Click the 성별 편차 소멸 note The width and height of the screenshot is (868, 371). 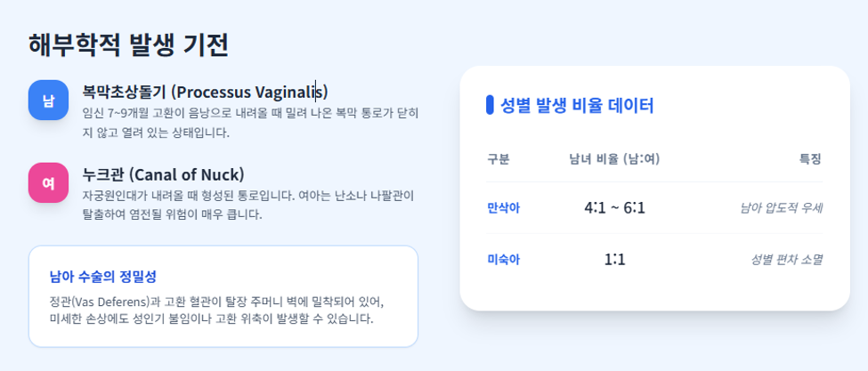tap(787, 259)
